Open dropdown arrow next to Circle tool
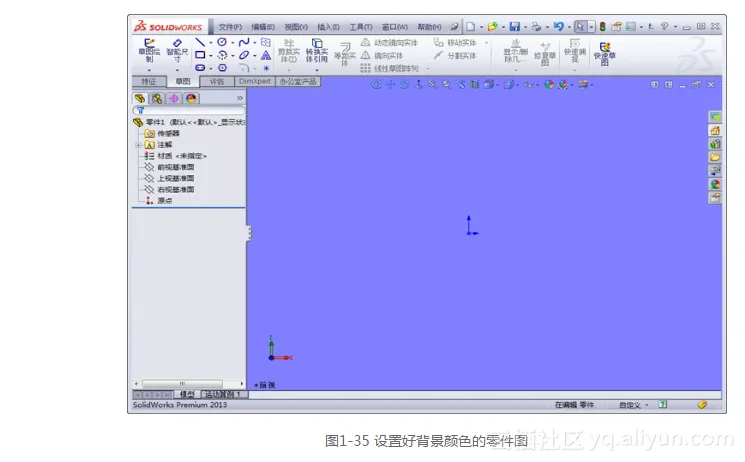Image resolution: width=745 pixels, height=462 pixels. click(232, 43)
